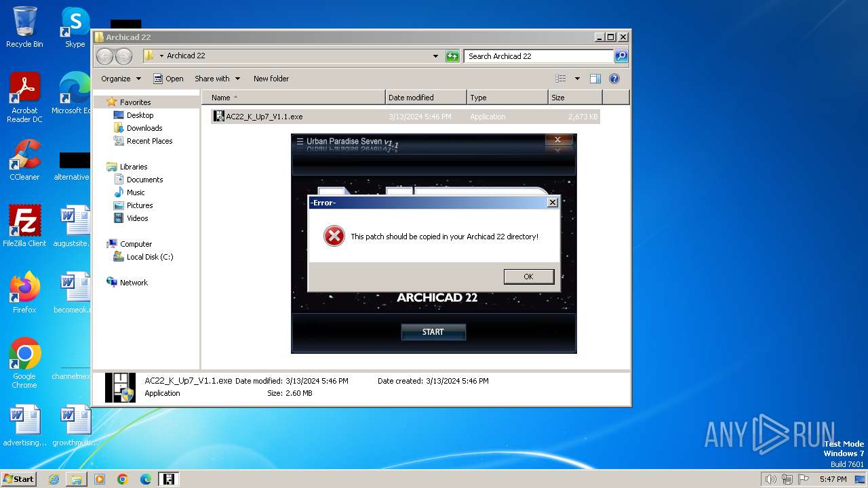868x488 pixels.
Task: Select Computer in navigation pane
Action: 136,244
